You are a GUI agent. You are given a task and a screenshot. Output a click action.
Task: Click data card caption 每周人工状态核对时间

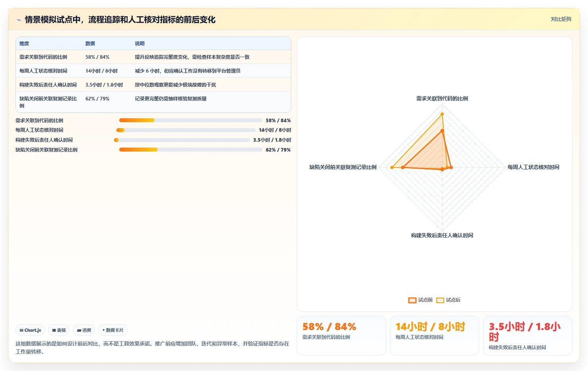tap(419, 337)
